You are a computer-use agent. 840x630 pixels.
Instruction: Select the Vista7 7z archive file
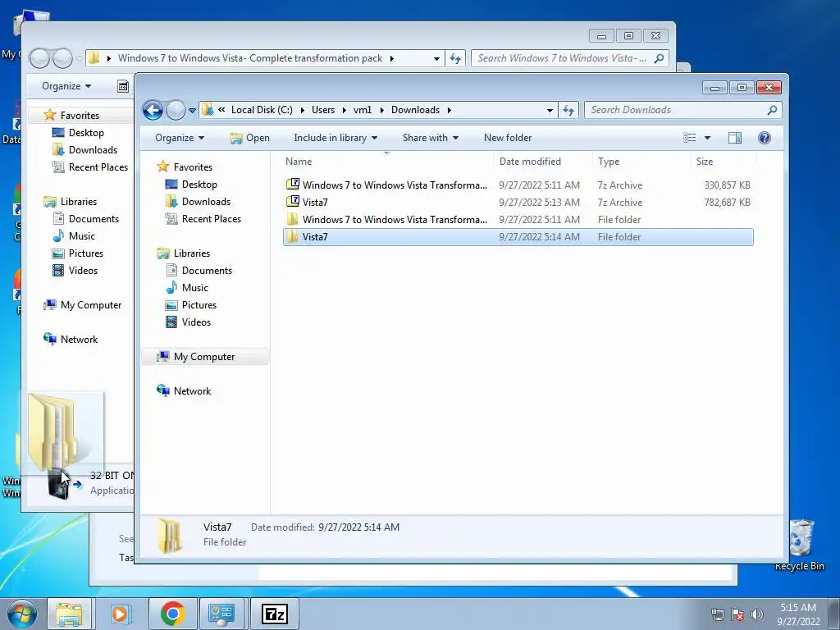[x=518, y=203]
